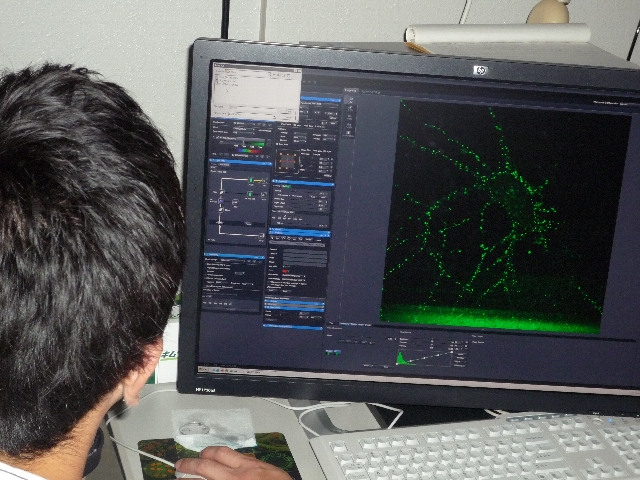Image resolution: width=640 pixels, height=480 pixels.
Task: Click the left green channel button below the viewer
Action: tap(329, 351)
